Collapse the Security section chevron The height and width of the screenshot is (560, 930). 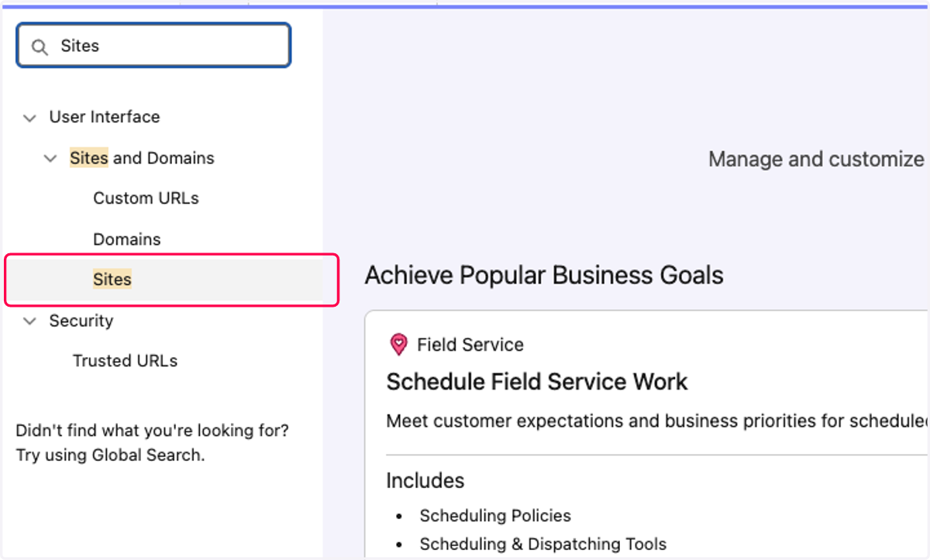(30, 321)
